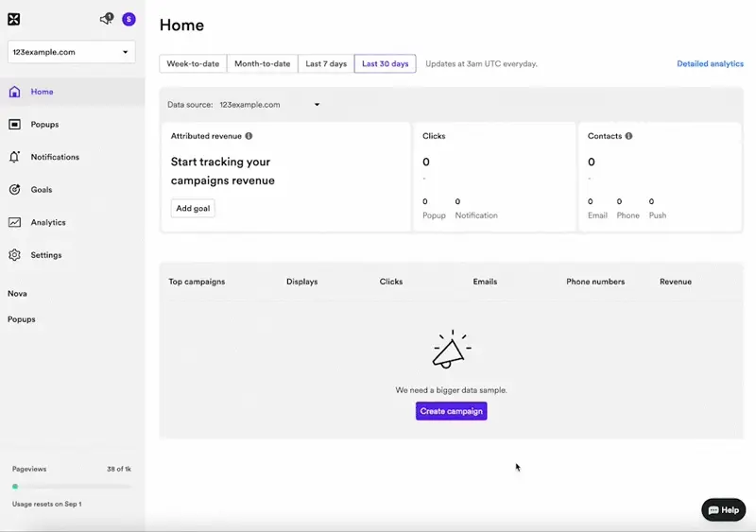
Task: Click the Settings gear icon
Action: [x=14, y=255]
